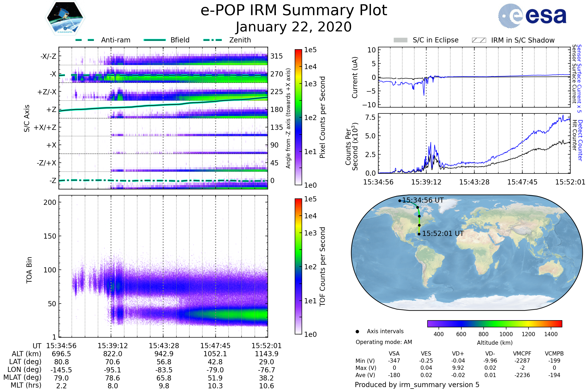Click the VMCPF voltage column header
The image size is (588, 392).
point(522,354)
